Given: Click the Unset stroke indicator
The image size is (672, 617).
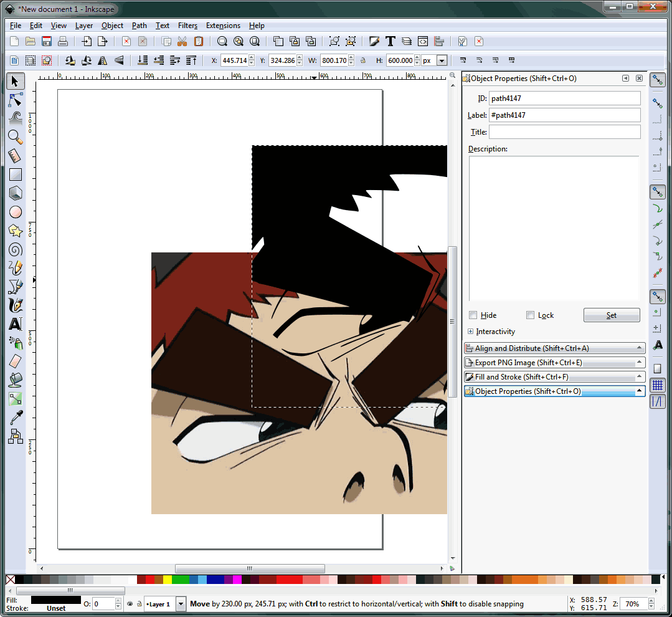Looking at the screenshot, I should (x=55, y=608).
